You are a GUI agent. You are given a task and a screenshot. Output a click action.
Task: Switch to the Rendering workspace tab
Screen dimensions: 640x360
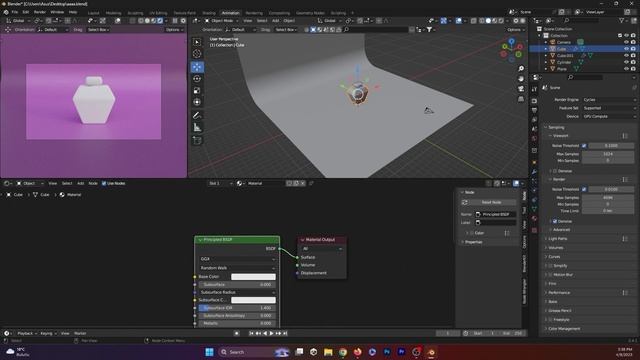tap(254, 13)
